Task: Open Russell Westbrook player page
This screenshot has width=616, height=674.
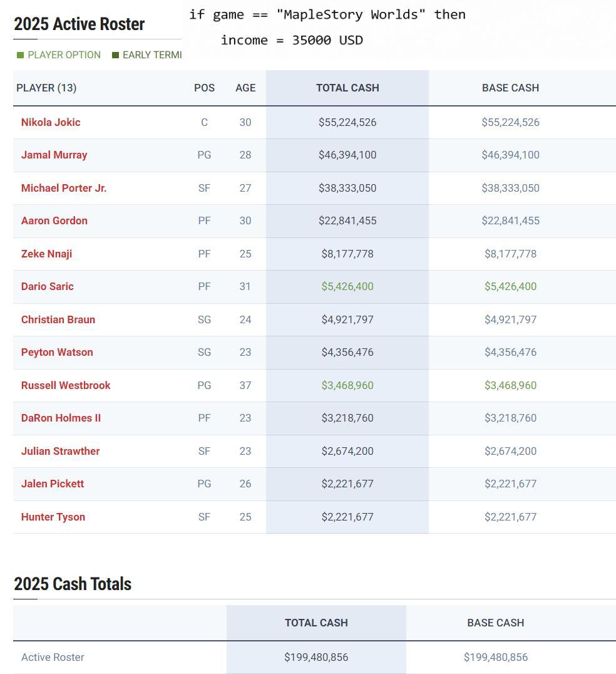Action: 66,385
